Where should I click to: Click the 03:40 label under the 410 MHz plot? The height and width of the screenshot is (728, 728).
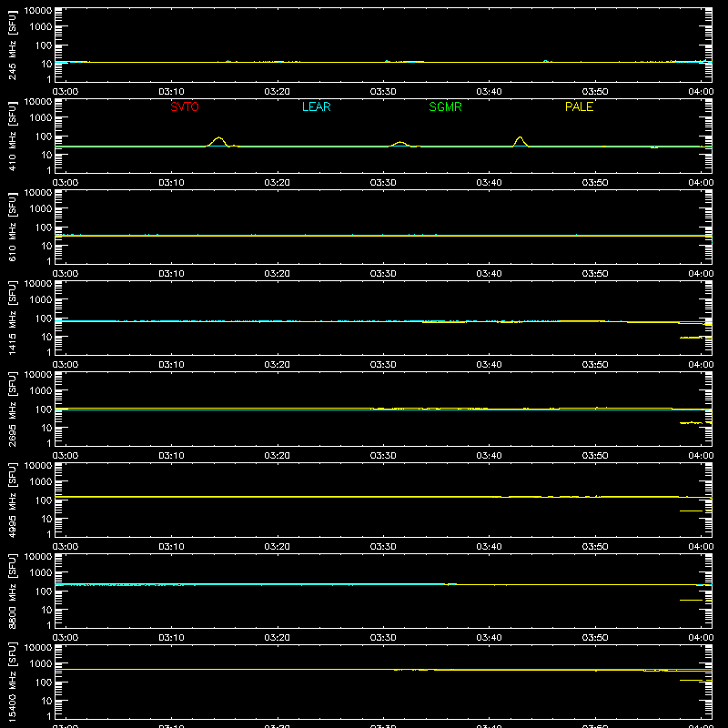pos(489,183)
